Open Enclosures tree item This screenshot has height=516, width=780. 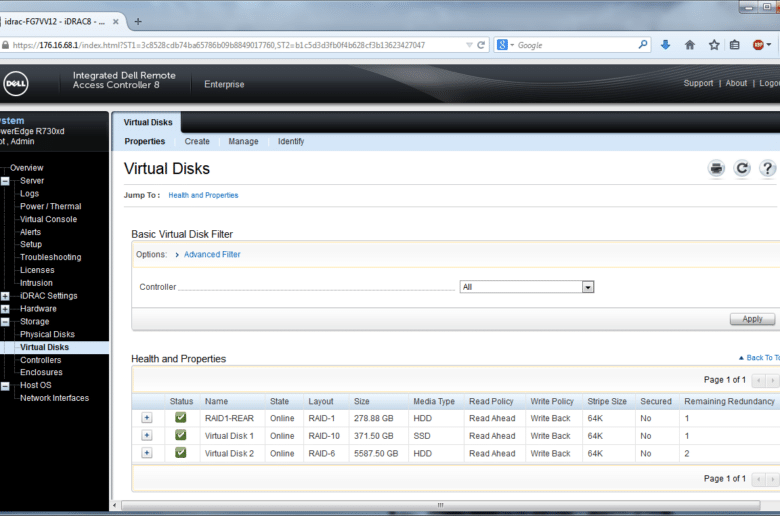coord(41,372)
